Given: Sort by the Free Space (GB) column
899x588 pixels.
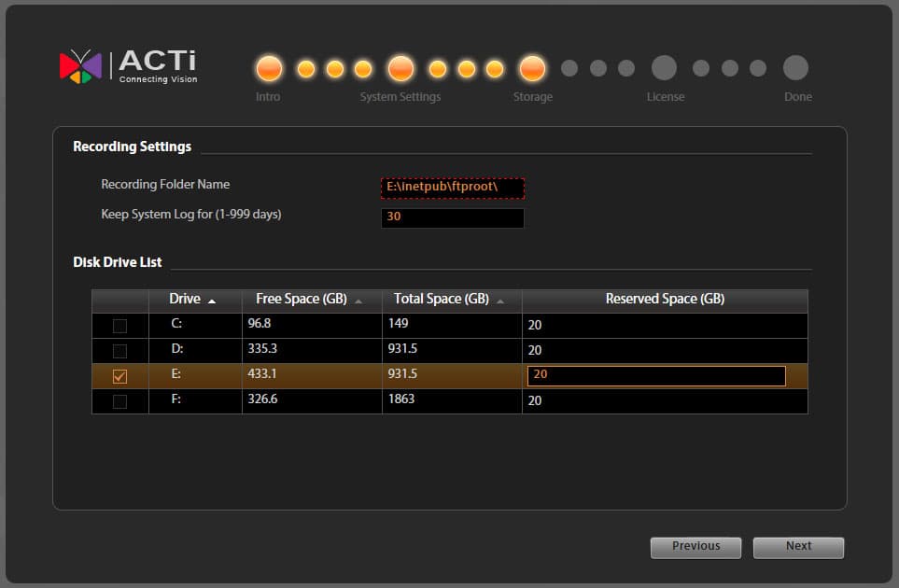Looking at the screenshot, I should (x=312, y=300).
